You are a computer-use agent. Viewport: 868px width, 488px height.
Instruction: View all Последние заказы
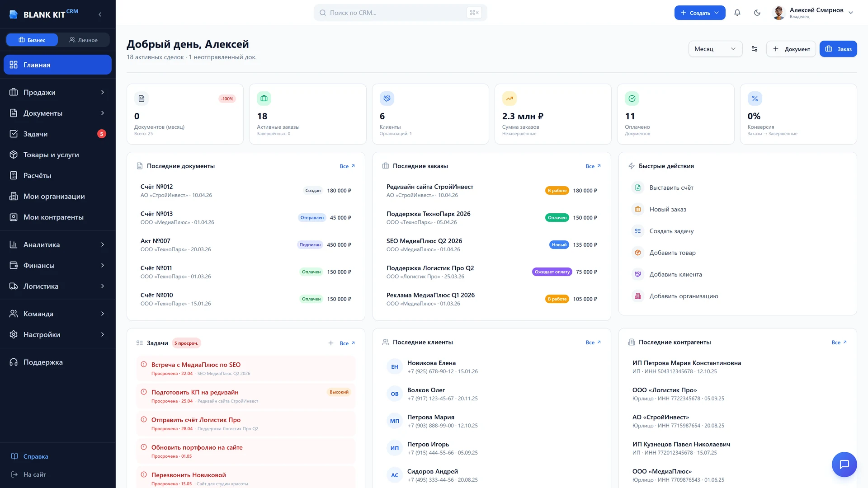(x=593, y=166)
